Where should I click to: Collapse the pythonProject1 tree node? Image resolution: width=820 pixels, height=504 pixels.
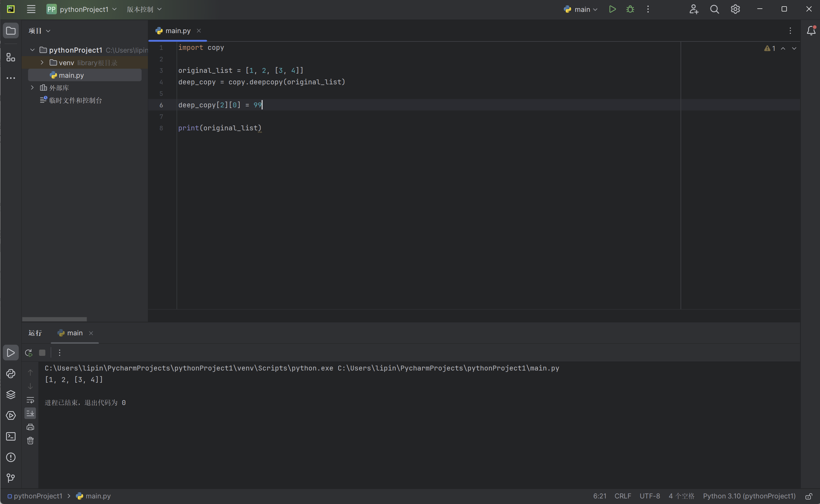coord(32,50)
